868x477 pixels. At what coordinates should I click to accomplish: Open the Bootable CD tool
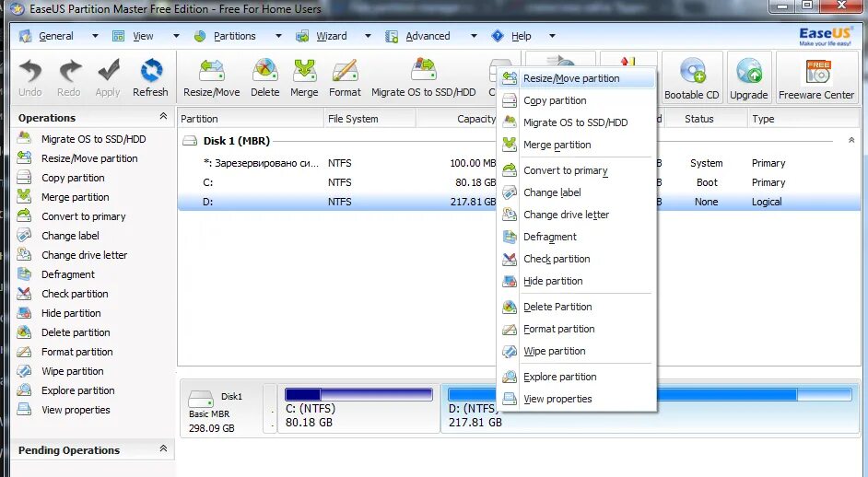point(692,77)
